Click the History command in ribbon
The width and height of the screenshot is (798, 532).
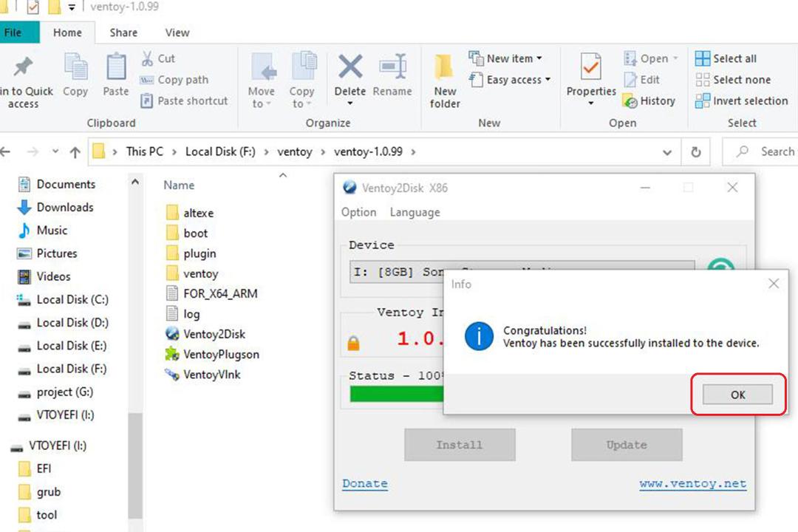click(x=649, y=100)
